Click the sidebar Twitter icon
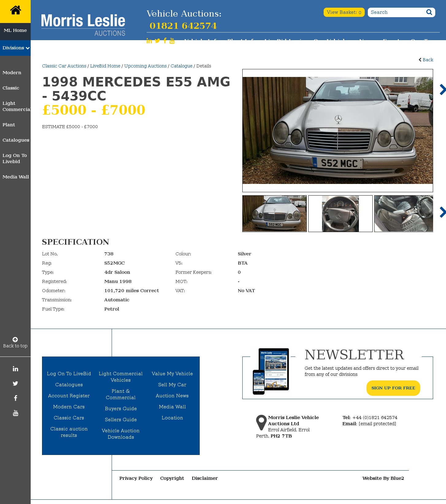The image size is (446, 504). tap(15, 384)
